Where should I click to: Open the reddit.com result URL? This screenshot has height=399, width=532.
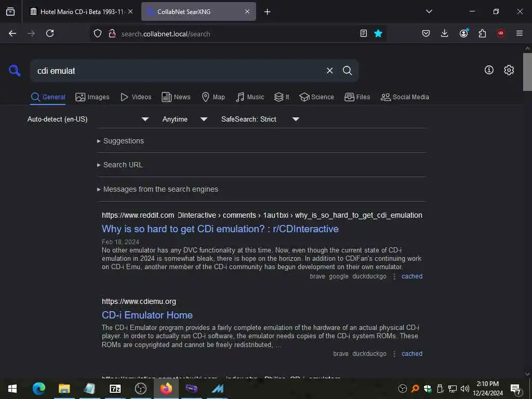(x=262, y=215)
